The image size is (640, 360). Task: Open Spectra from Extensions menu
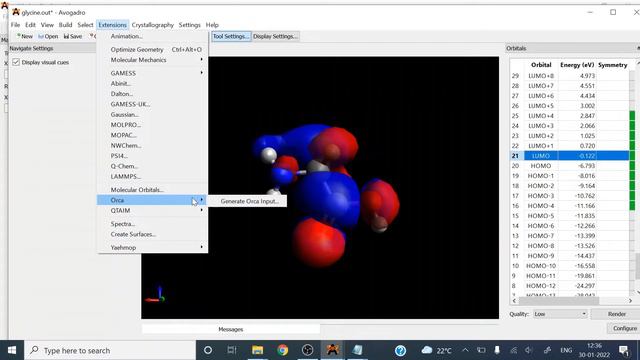(x=152, y=224)
